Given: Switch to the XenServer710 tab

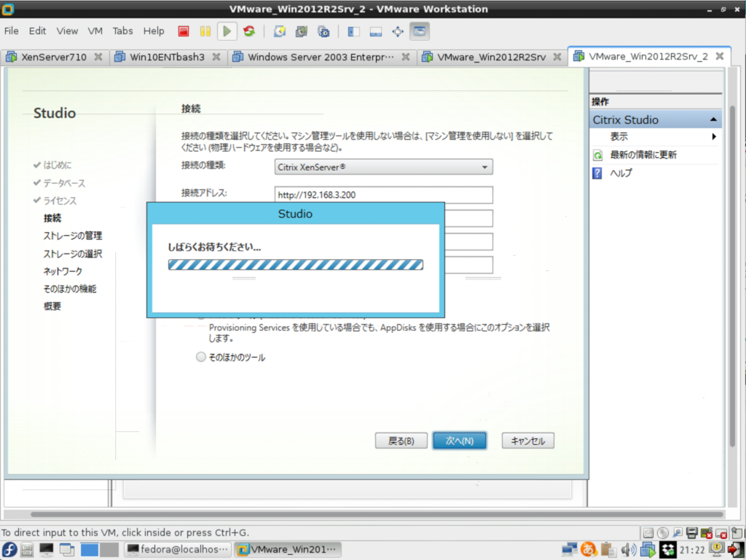Looking at the screenshot, I should pos(53,57).
